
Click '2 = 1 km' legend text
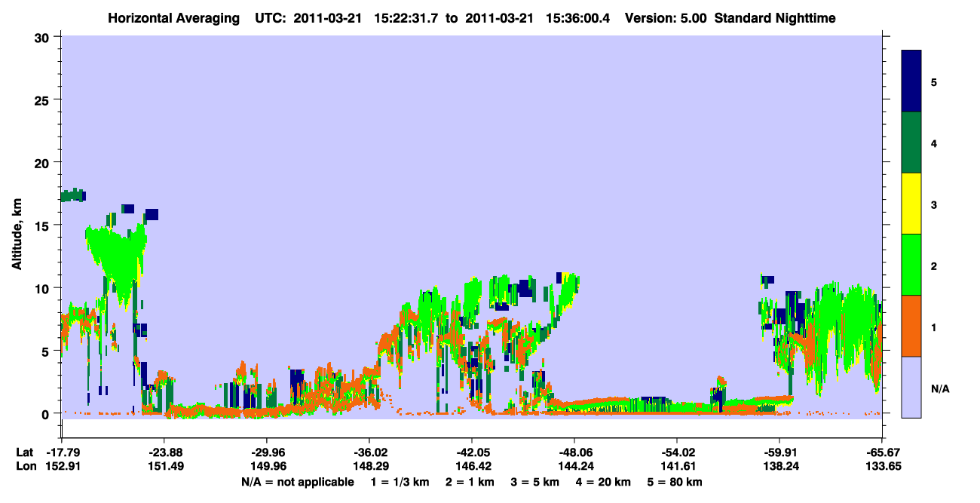tap(469, 482)
